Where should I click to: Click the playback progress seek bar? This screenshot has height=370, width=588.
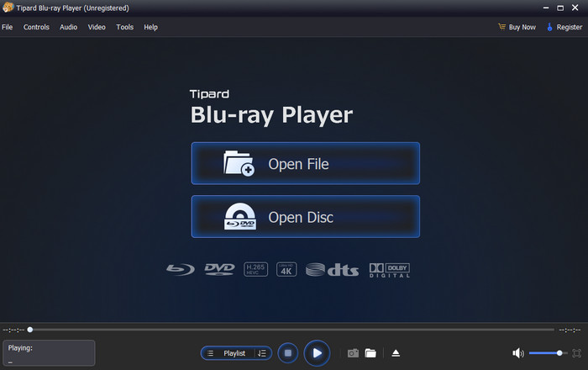point(291,330)
